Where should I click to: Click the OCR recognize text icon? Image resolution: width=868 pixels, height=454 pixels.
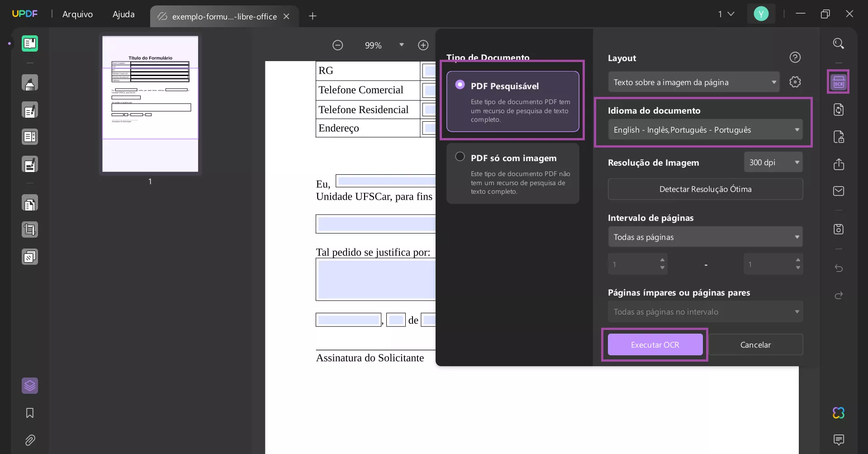(x=839, y=82)
